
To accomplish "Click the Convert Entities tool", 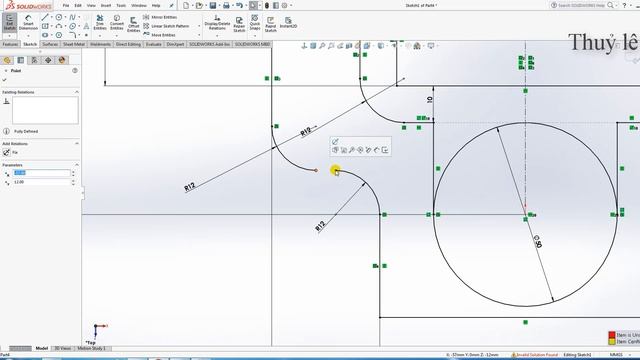I will click(x=117, y=22).
